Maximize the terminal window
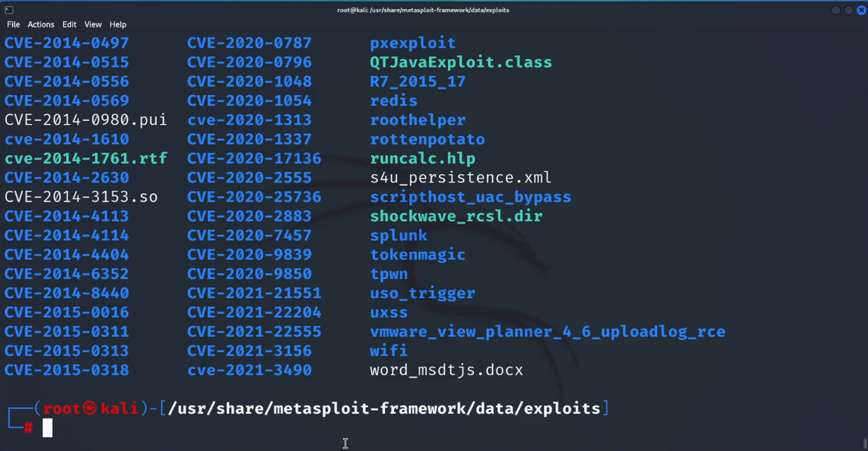The image size is (868, 451). tap(848, 10)
